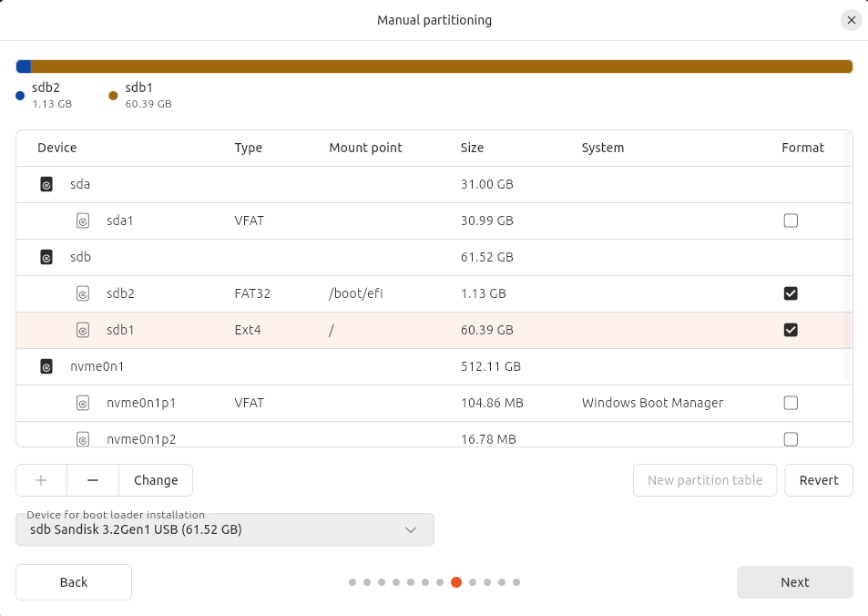Close the Manual partitioning window

[851, 20]
